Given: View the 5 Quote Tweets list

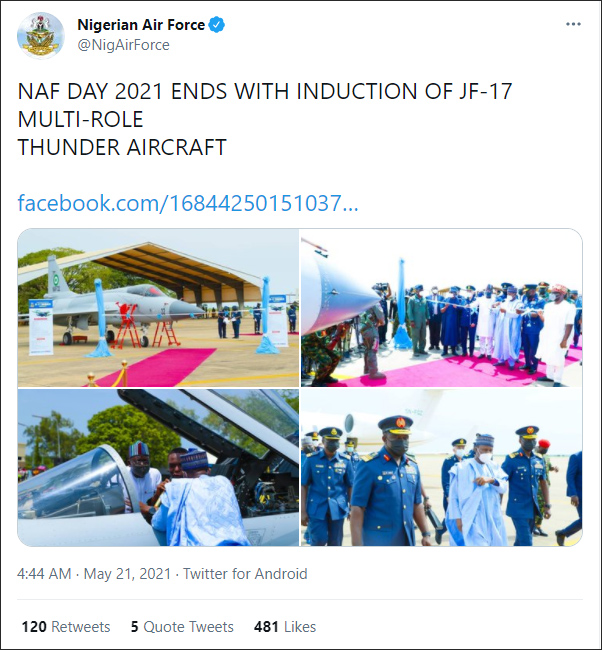Looking at the screenshot, I should tap(182, 627).
